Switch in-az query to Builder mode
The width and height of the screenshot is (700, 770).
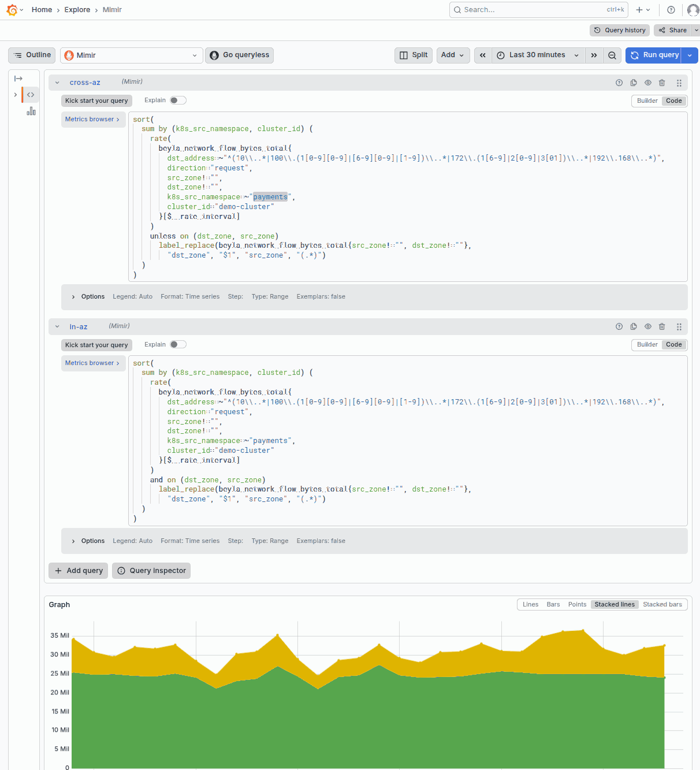(x=647, y=344)
